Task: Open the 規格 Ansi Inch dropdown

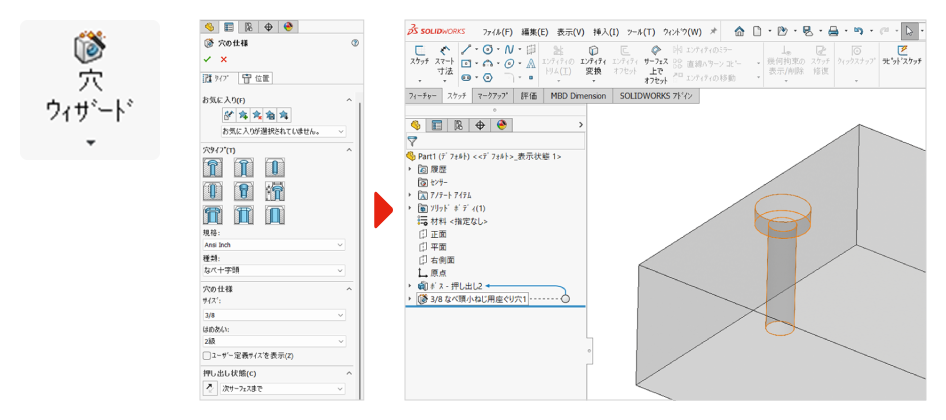Action: pyautogui.click(x=274, y=245)
